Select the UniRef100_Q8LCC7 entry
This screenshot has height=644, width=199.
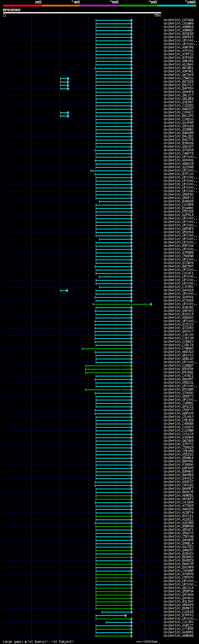pos(178,95)
